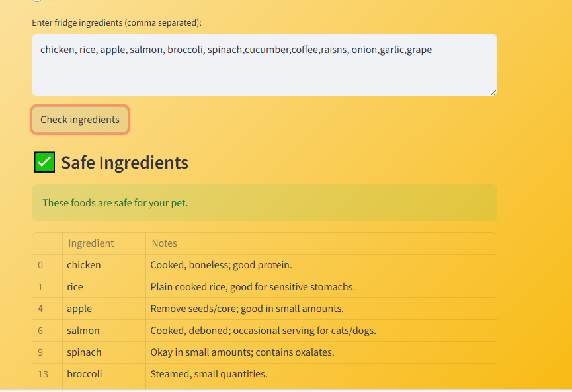Click the note saying Steamed, small quantities

click(x=209, y=373)
